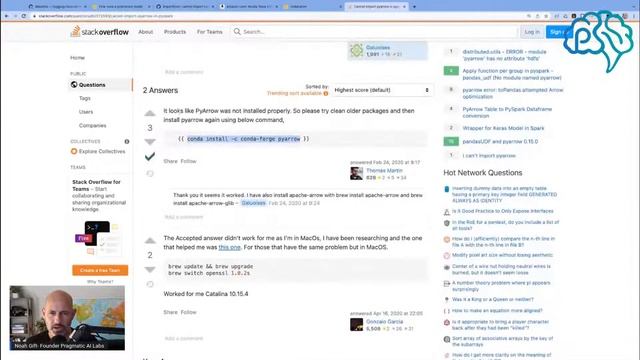Open Companies in the sidebar
640x360 pixels.
point(93,125)
